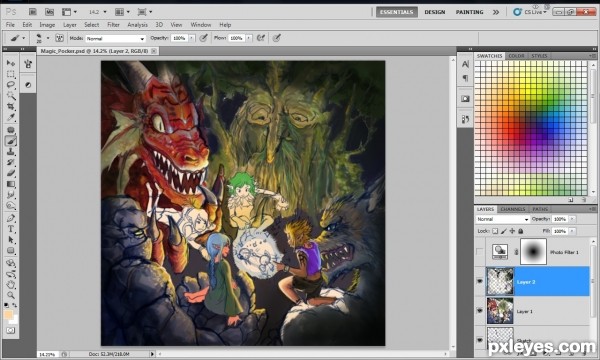Switch to the Styles tab
Screen dimensions: 600x360
[x=539, y=56]
